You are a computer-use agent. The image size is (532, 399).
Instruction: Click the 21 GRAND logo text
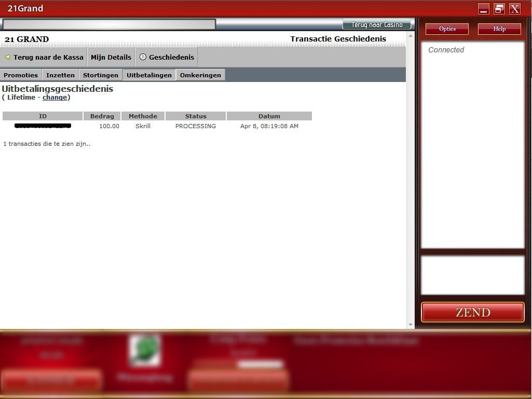(x=27, y=39)
